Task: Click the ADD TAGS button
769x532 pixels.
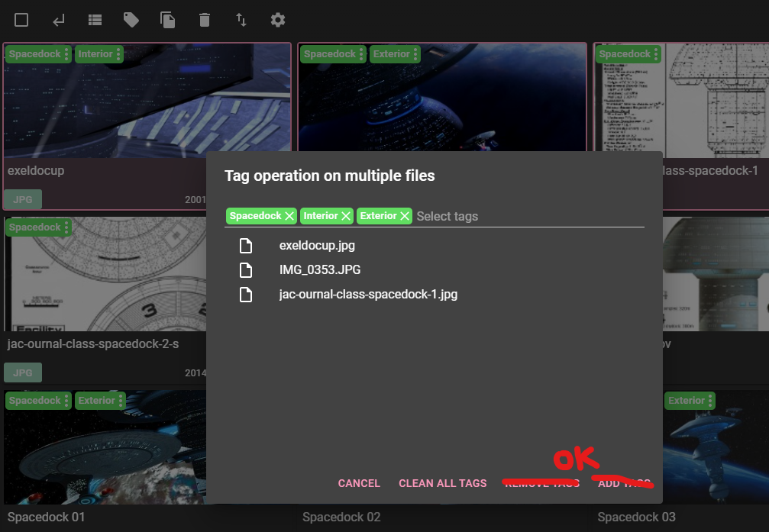Action: 623,483
